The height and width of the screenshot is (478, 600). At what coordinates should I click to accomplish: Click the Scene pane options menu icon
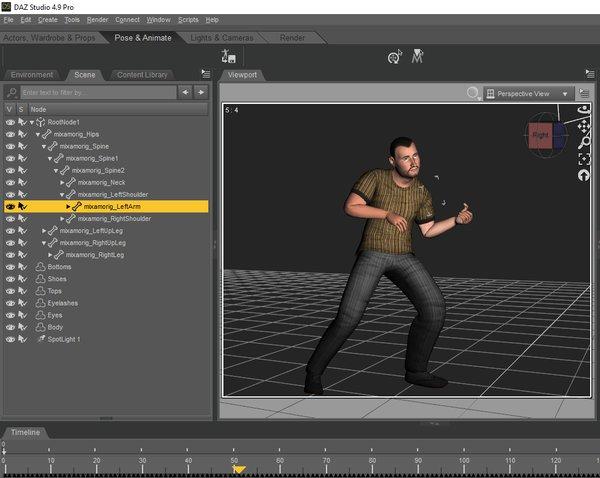tap(206, 74)
